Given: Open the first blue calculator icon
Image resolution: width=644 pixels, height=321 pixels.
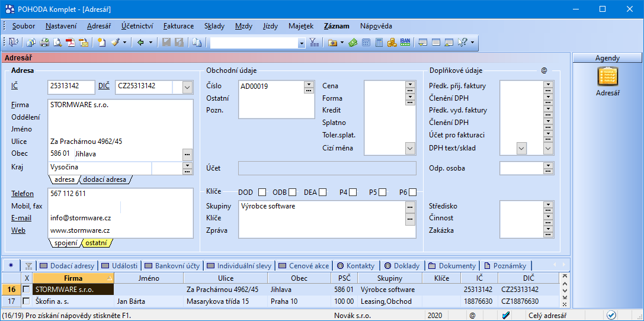Looking at the screenshot, I should click(x=366, y=42).
